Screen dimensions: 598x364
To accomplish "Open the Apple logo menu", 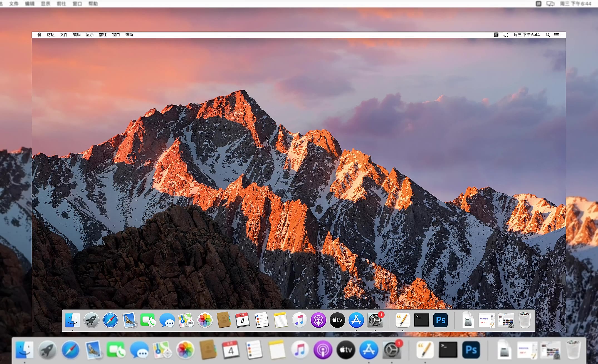I will coord(39,35).
